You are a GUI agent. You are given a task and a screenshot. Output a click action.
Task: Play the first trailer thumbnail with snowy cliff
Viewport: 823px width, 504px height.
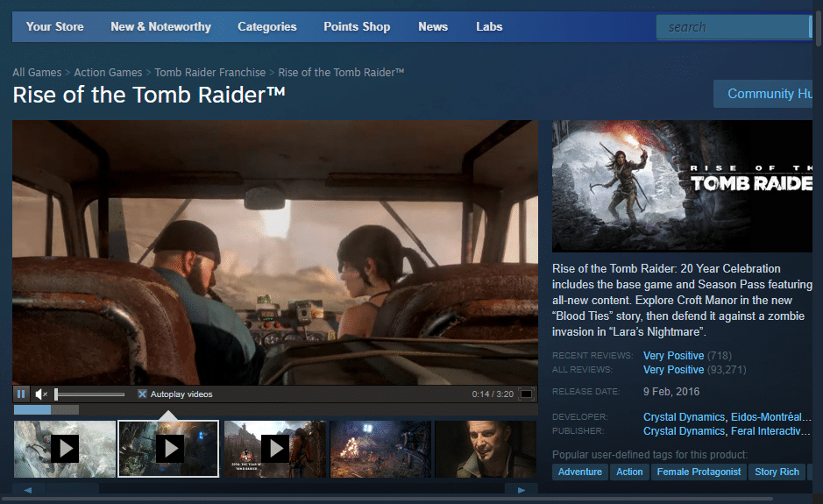click(65, 449)
